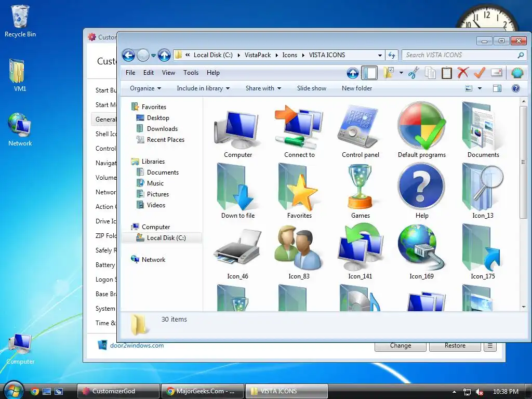Viewport: 532px width, 399px height.
Task: Open the Help menu
Action: (x=213, y=73)
